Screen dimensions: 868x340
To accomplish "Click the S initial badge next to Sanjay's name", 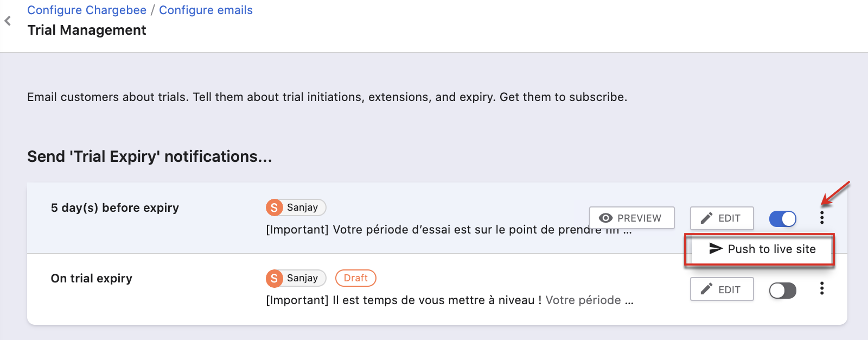I will [x=276, y=207].
